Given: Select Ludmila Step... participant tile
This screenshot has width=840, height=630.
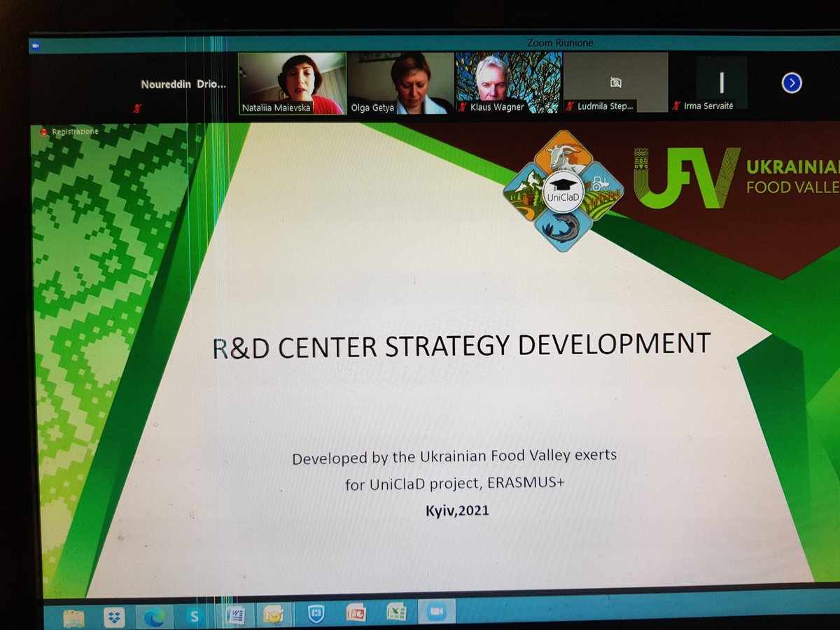Looking at the screenshot, I should coord(616,84).
